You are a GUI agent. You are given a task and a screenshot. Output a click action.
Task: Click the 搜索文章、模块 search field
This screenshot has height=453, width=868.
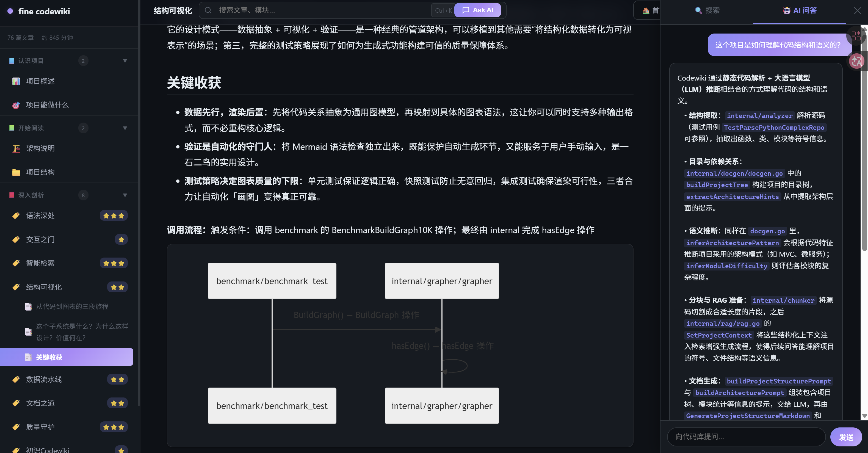click(324, 10)
